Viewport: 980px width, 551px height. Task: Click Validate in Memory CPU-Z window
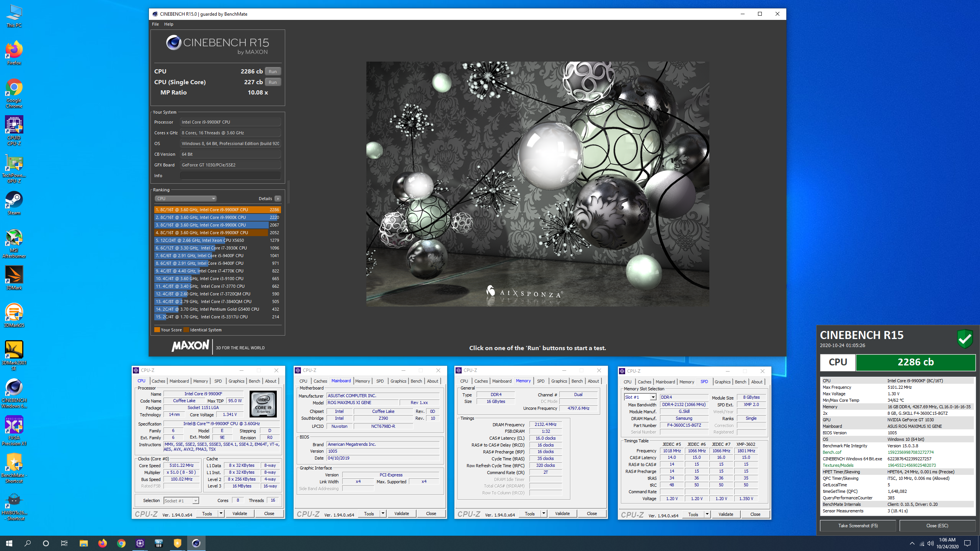pos(562,514)
